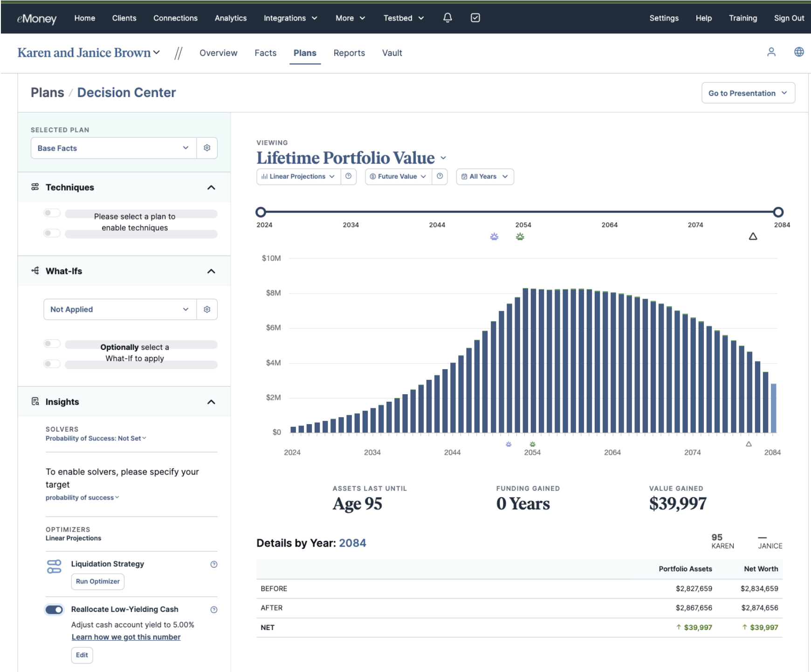Screen dimensions: 811x672
Task: Open the Analytics menu item
Action: coord(230,18)
